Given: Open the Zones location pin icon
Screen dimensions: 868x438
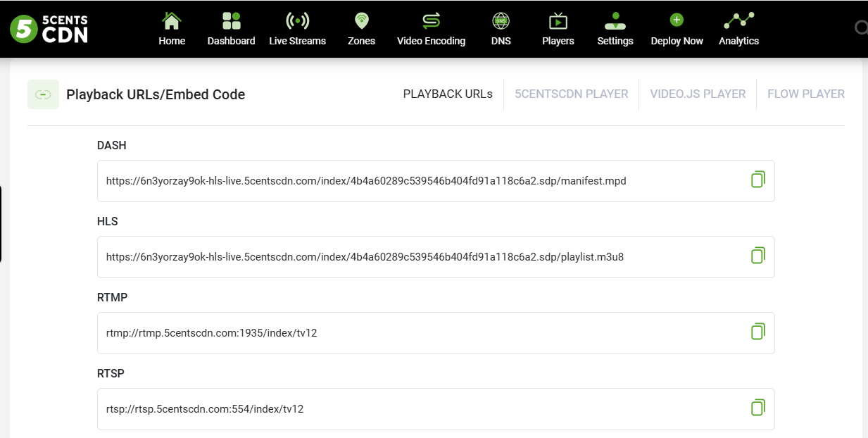Looking at the screenshot, I should 361,20.
